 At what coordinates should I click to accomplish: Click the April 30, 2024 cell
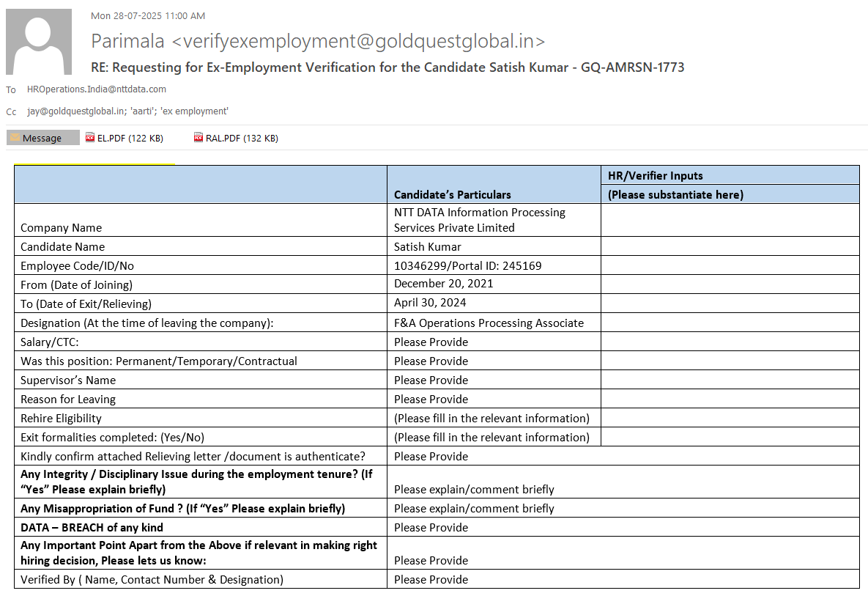pos(494,303)
